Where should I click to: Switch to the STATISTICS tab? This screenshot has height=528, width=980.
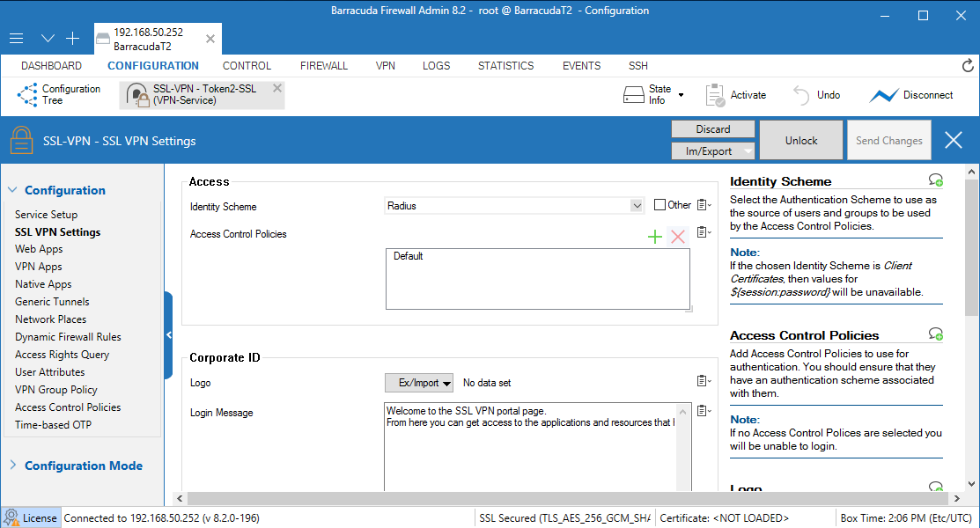(x=505, y=66)
